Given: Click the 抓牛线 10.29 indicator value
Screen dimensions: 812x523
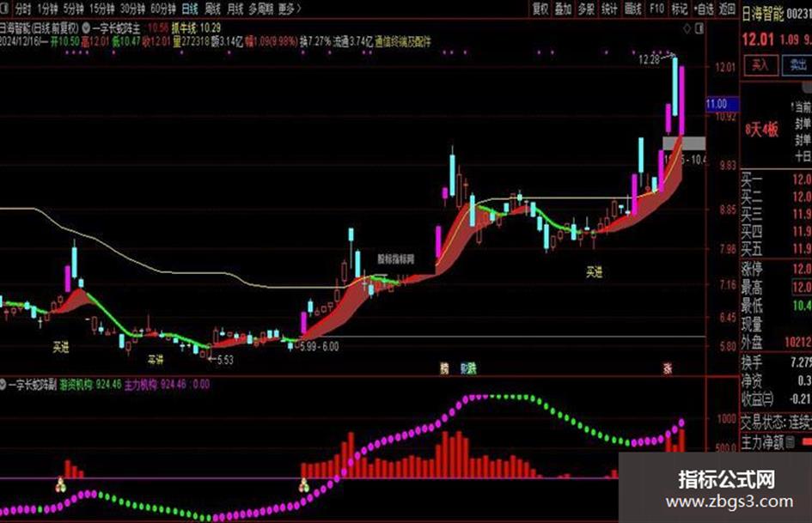Looking at the screenshot, I should click(196, 28).
